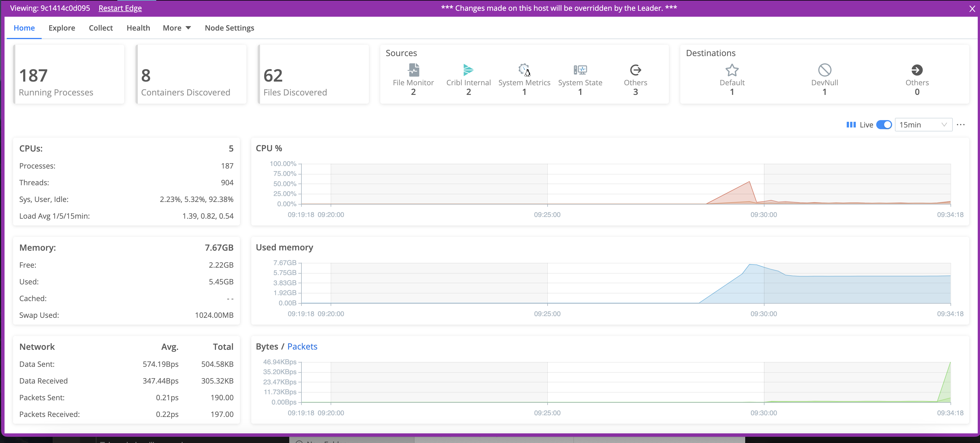Open the Default destination star icon
This screenshot has width=980, height=443.
click(732, 70)
